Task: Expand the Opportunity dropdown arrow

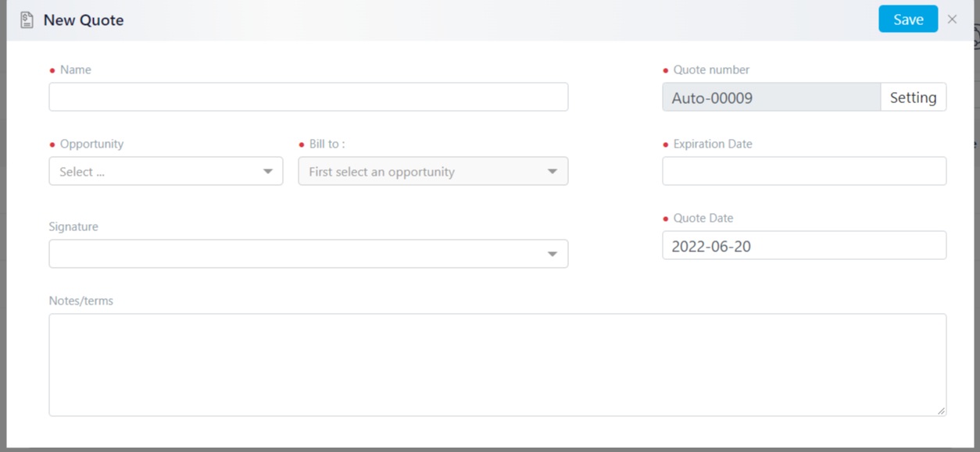Action: click(268, 172)
